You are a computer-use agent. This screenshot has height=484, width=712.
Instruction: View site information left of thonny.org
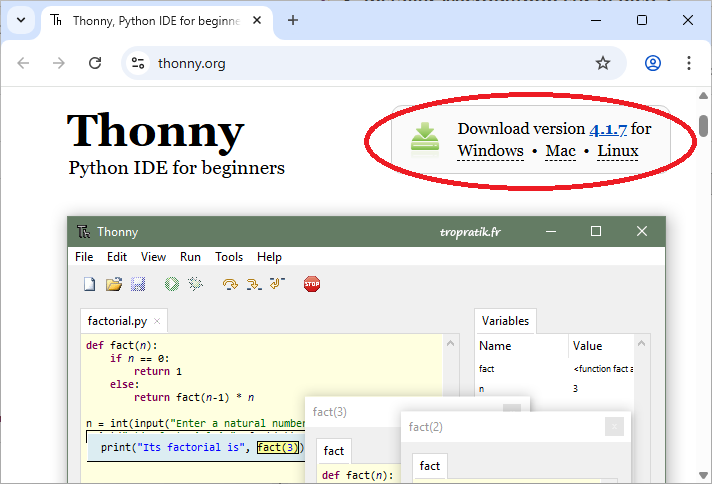[x=138, y=63]
